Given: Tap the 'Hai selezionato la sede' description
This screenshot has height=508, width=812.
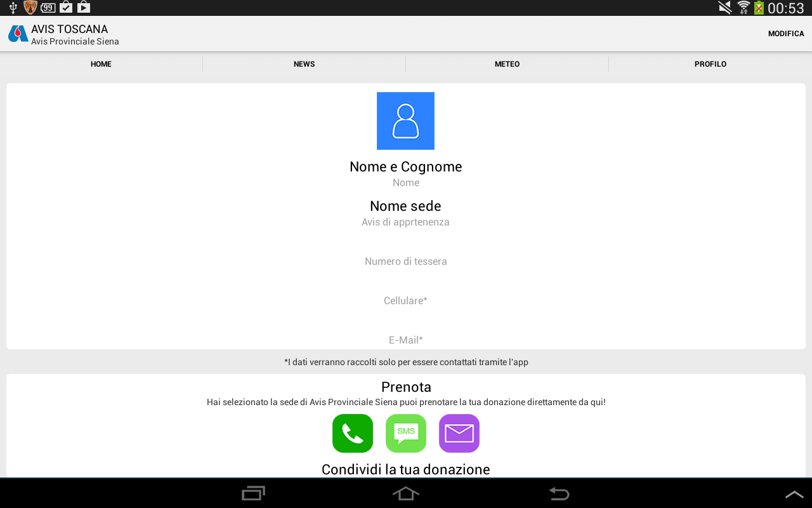Looking at the screenshot, I should 406,402.
